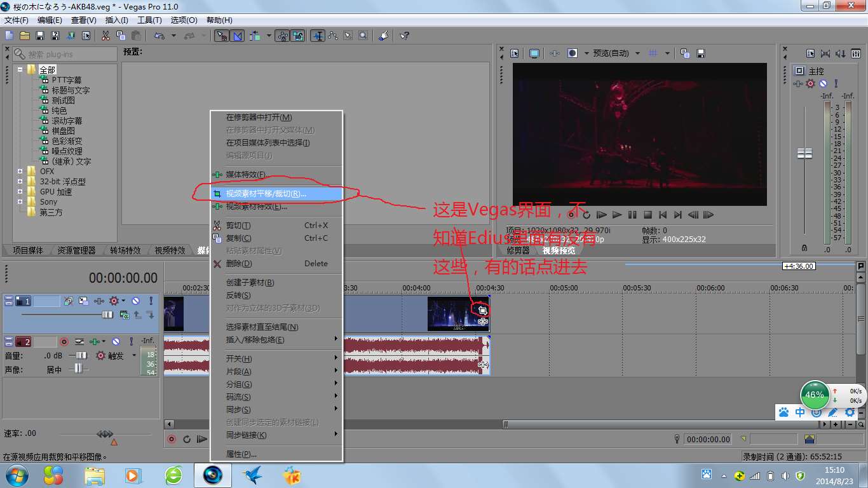Open automation mode 触发 dropdown on track 2

(x=134, y=355)
